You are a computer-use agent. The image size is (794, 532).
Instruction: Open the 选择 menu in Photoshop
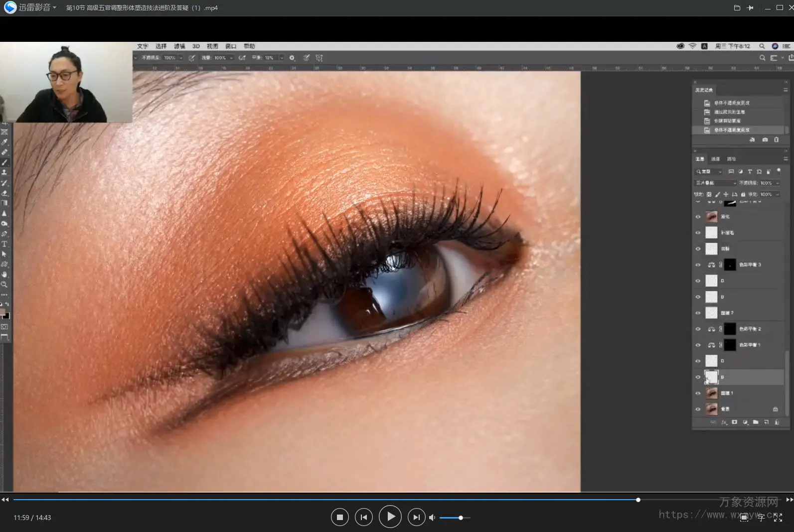click(161, 46)
